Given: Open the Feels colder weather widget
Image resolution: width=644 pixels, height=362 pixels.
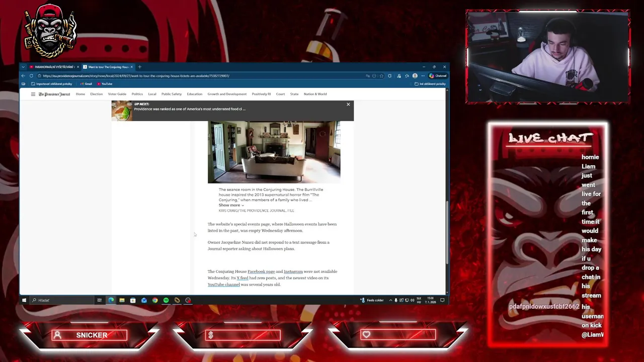Looking at the screenshot, I should point(372,300).
